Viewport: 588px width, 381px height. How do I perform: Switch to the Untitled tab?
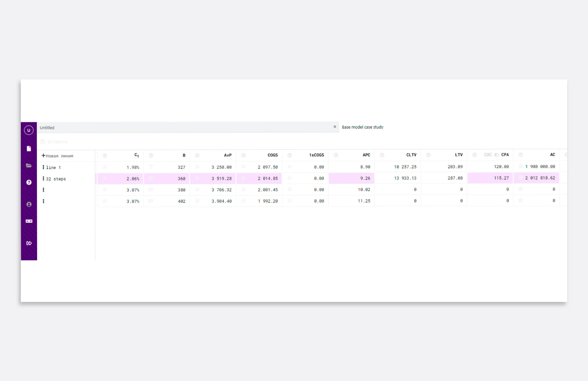(47, 128)
